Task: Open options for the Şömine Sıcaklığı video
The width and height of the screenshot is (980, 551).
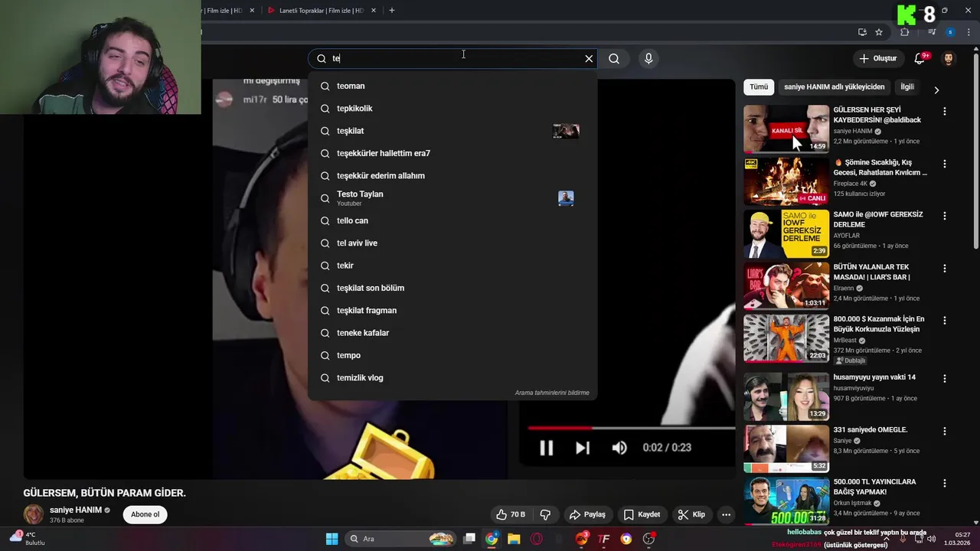Action: (x=944, y=164)
